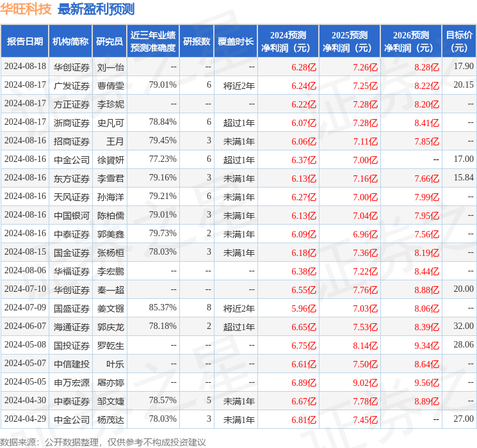
Task: Select analyst 杨茂达
Action: coord(110,420)
